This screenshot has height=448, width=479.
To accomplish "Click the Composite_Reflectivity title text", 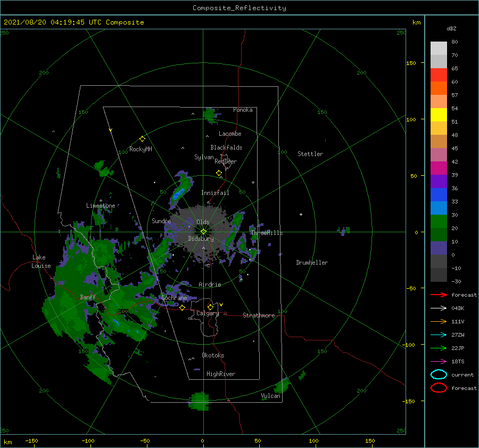I will coord(240,8).
